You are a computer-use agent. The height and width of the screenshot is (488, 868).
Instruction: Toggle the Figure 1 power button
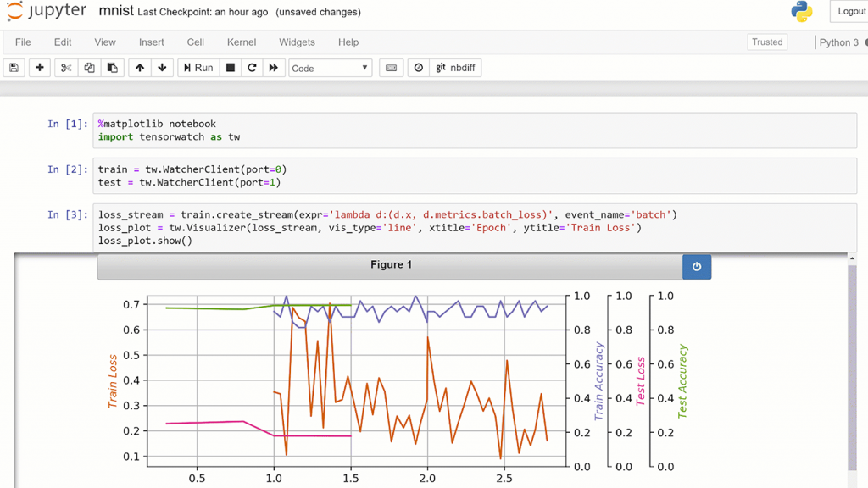[696, 266]
